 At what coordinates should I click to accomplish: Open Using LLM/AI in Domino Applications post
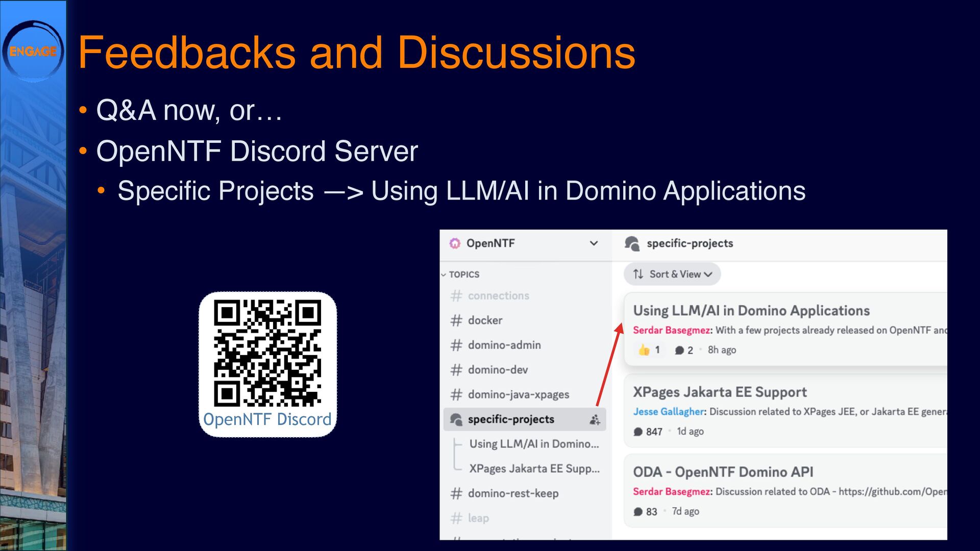click(785, 329)
